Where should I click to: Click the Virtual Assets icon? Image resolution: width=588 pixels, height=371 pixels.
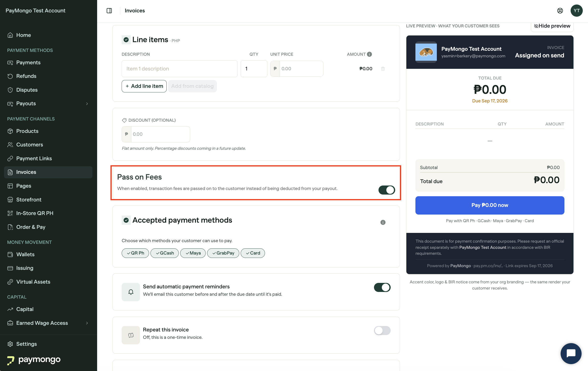pos(10,282)
